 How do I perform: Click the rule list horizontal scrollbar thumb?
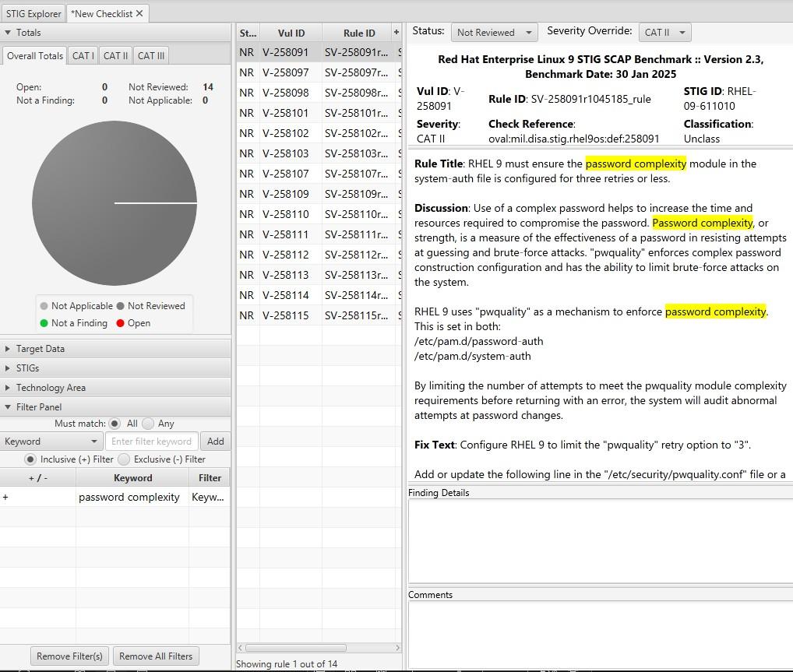tap(296, 648)
